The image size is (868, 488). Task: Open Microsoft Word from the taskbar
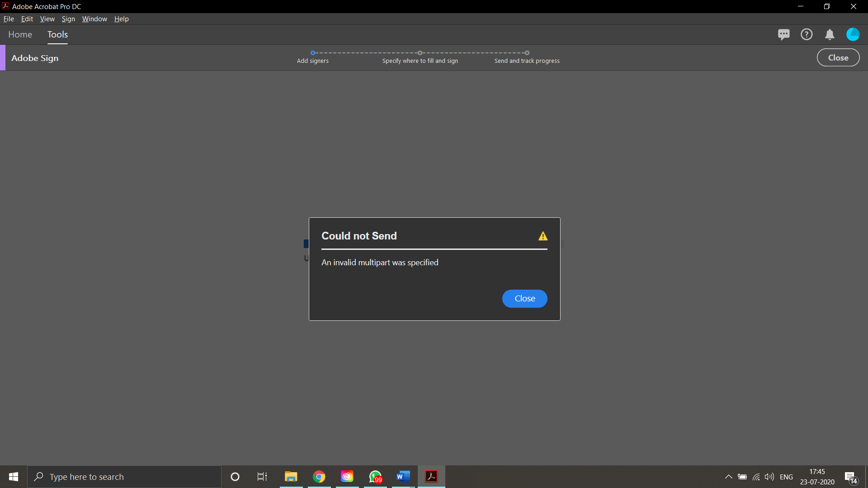pyautogui.click(x=403, y=476)
